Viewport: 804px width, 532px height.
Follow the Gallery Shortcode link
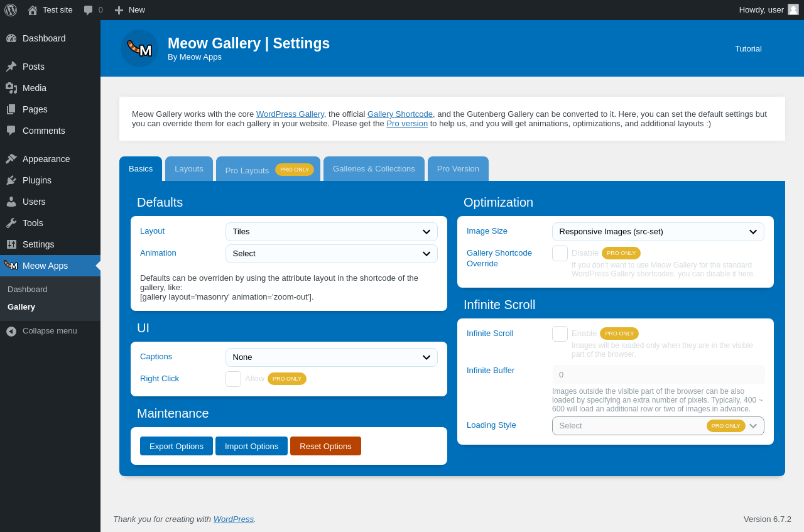[x=400, y=114]
